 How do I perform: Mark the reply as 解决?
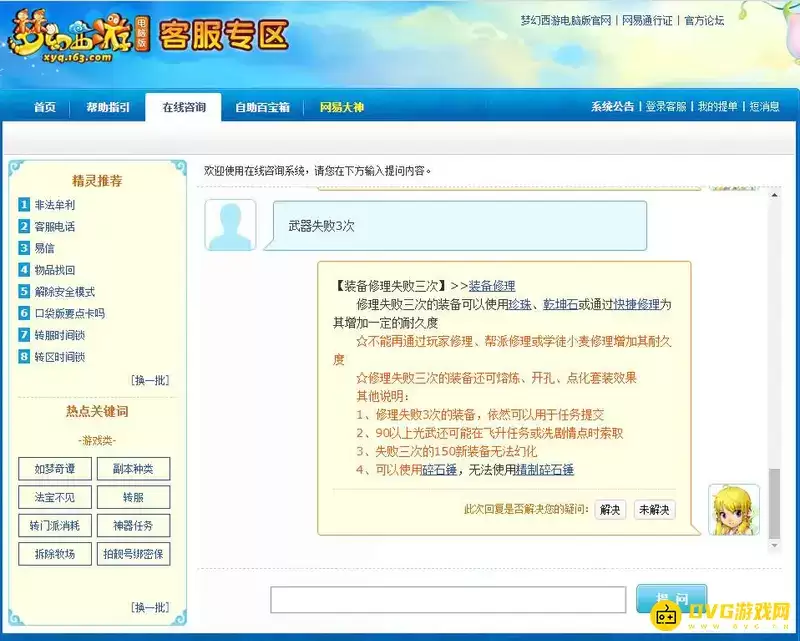[x=610, y=509]
